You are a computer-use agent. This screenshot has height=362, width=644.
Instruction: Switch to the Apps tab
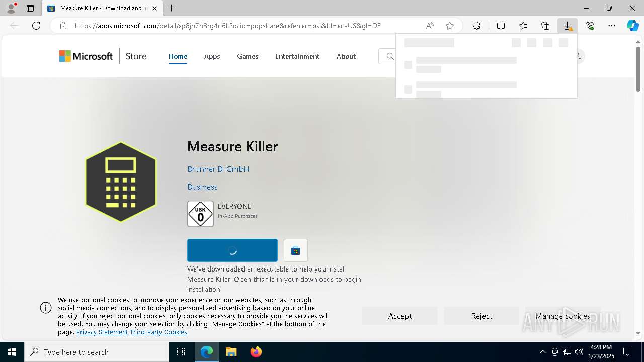click(x=212, y=56)
